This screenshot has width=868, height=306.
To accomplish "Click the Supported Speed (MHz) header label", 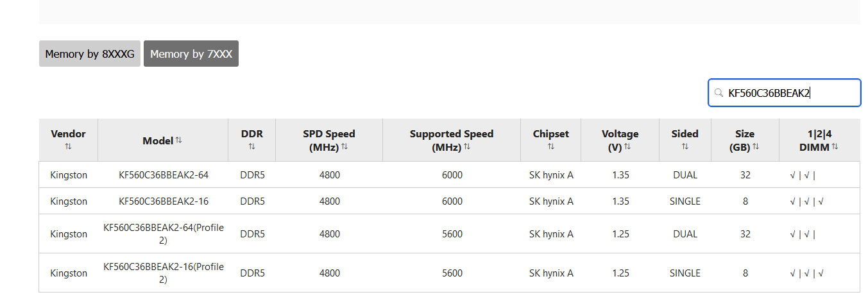I will coord(452,140).
